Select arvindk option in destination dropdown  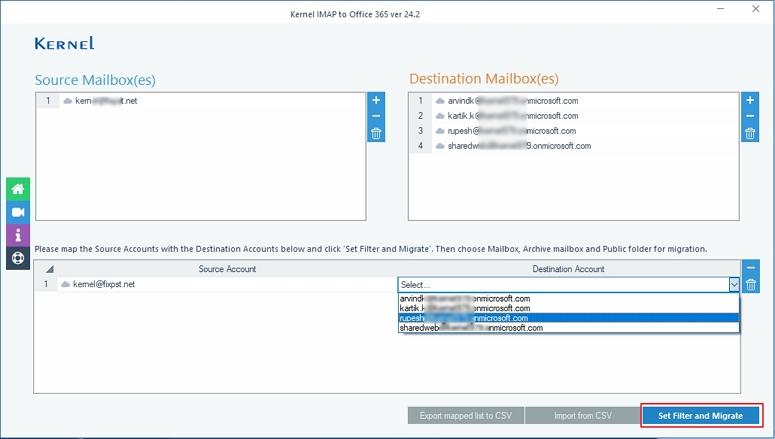[x=568, y=299]
